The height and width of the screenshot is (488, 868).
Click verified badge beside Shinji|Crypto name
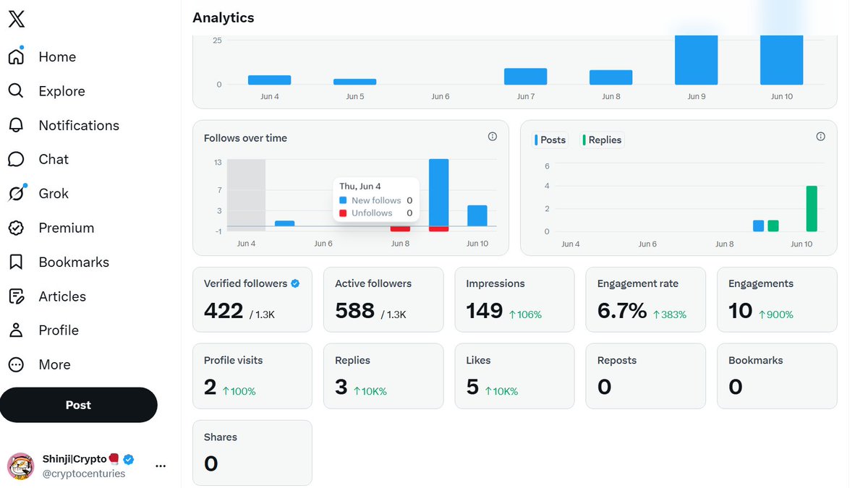click(129, 459)
